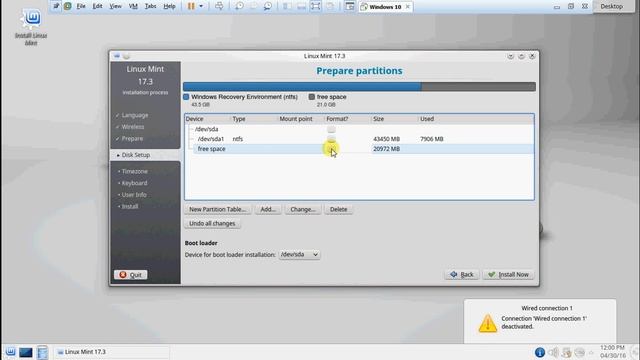The width and height of the screenshot is (640, 360).
Task: Click the Add... button
Action: click(x=268, y=209)
